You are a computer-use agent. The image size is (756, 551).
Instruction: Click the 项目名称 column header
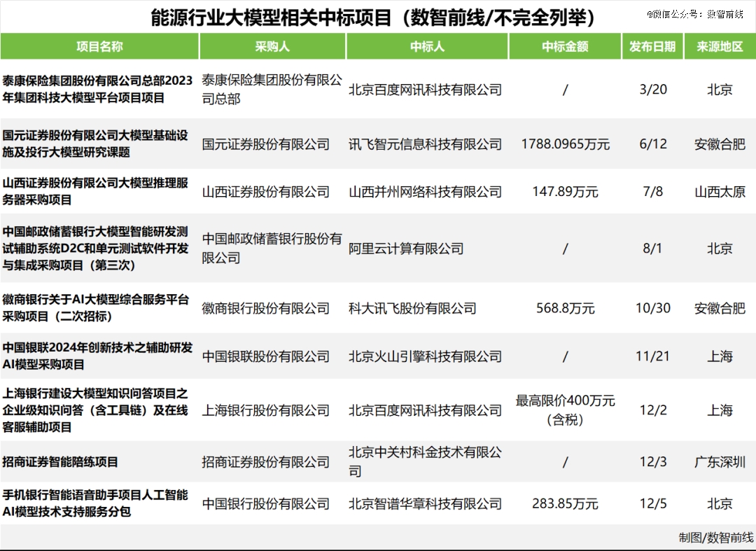tap(99, 47)
